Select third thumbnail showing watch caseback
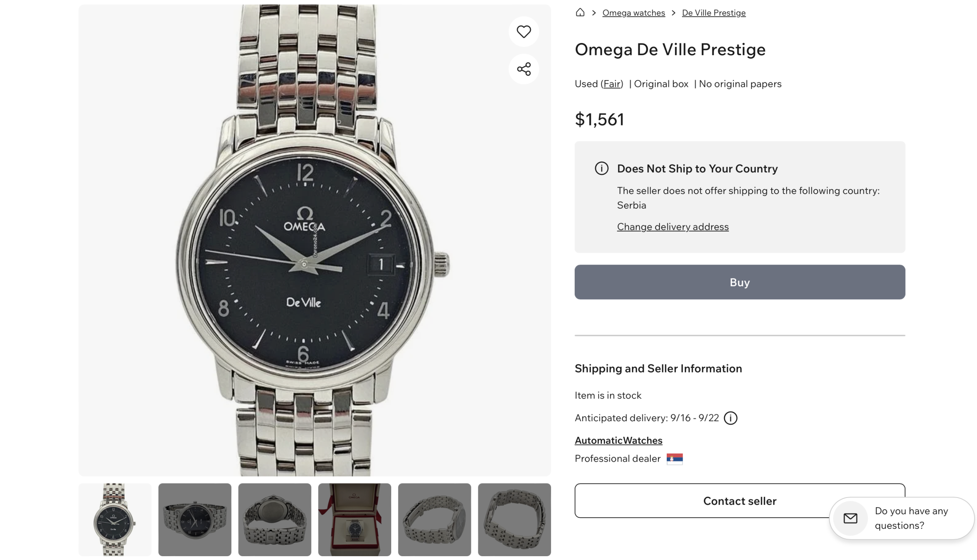This screenshot has height=560, width=977. 274,519
